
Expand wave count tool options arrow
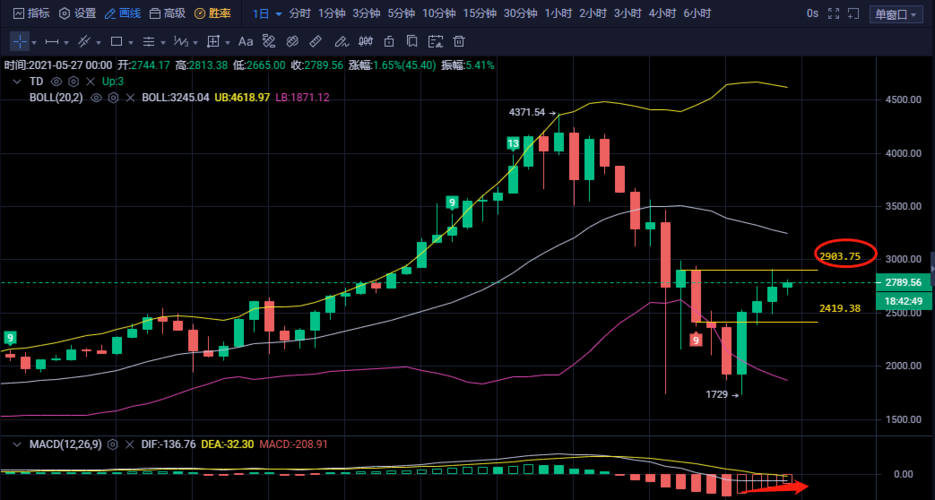[x=195, y=42]
